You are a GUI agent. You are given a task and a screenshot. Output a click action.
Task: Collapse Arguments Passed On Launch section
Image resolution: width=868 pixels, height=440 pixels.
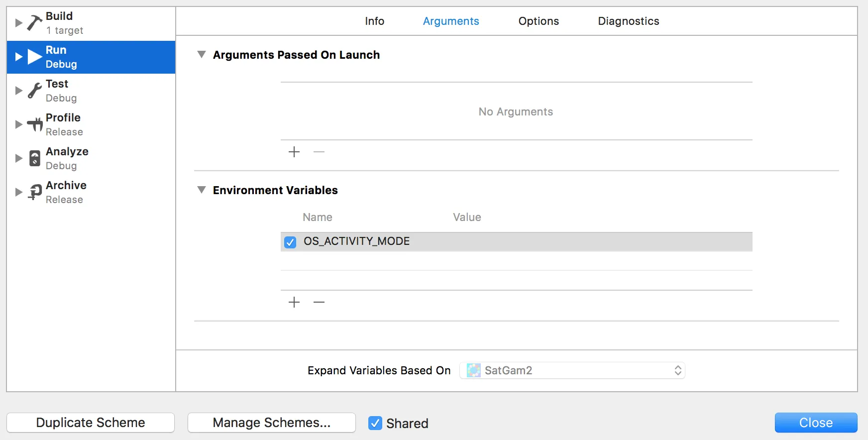coord(202,54)
